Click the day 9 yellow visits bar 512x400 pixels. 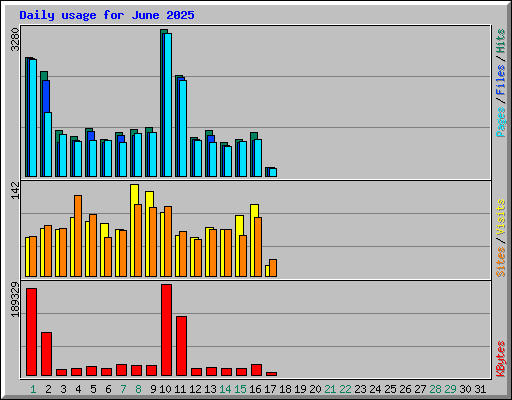click(x=149, y=199)
